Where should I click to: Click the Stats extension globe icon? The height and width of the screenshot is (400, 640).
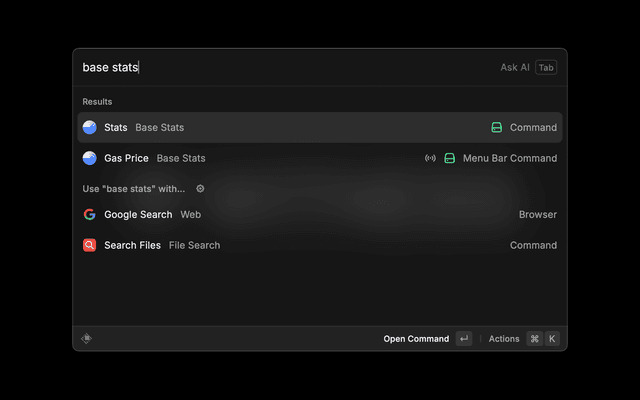click(x=90, y=128)
